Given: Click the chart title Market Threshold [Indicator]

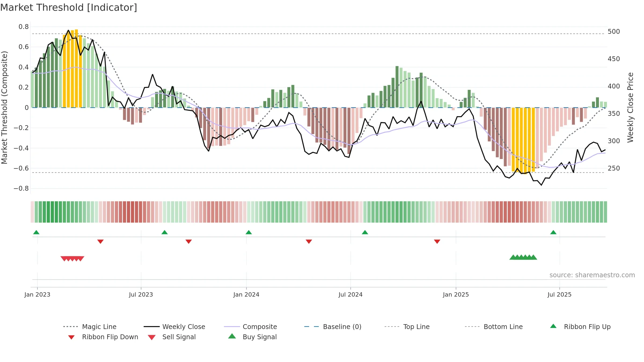Looking at the screenshot, I should point(69,8).
